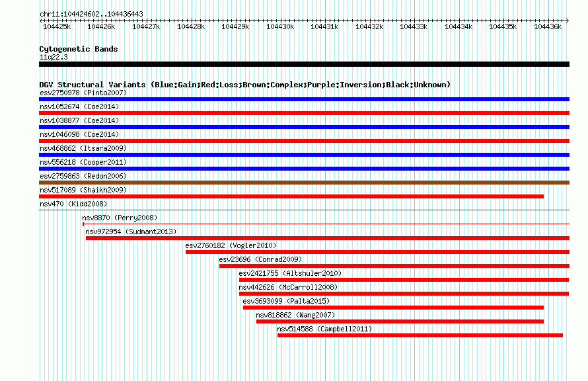Click the 104430k ruler position
Image resolution: width=588 pixels, height=381 pixels.
(280, 26)
